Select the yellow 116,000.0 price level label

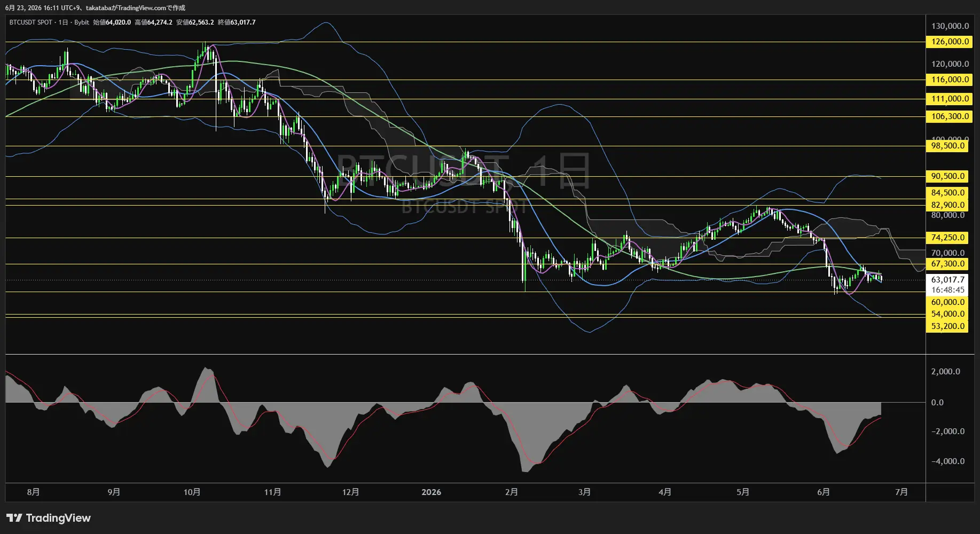[950, 80]
